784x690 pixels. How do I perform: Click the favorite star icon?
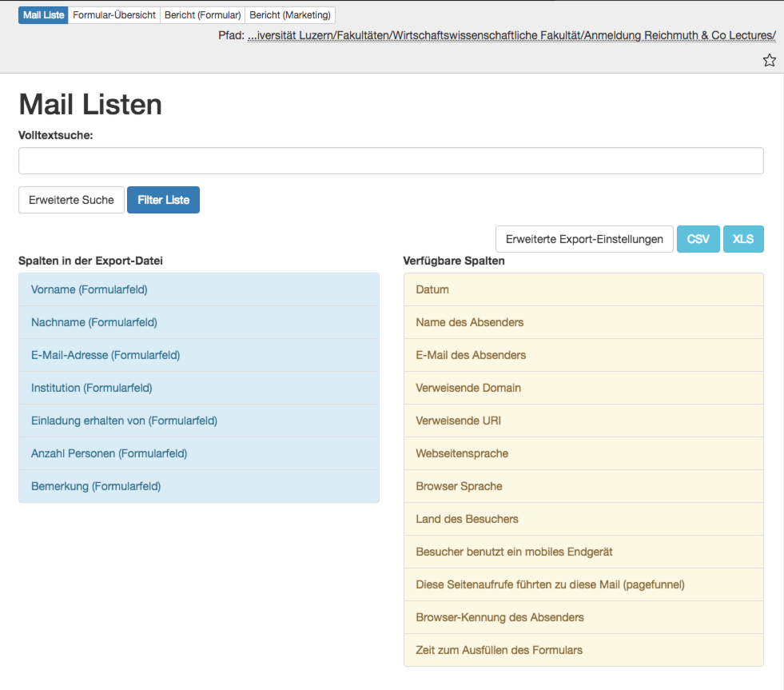tap(769, 60)
